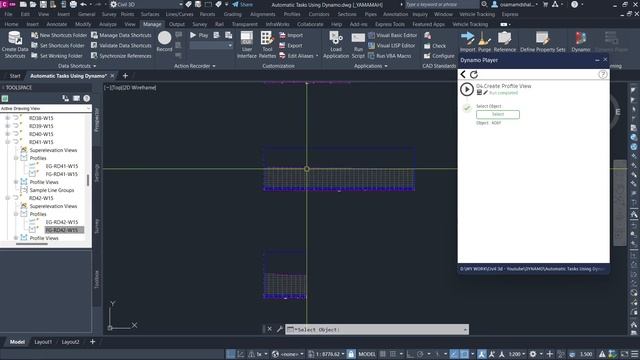Image resolution: width=640 pixels, height=360 pixels.
Task: Click Load Application
Action: [336, 45]
